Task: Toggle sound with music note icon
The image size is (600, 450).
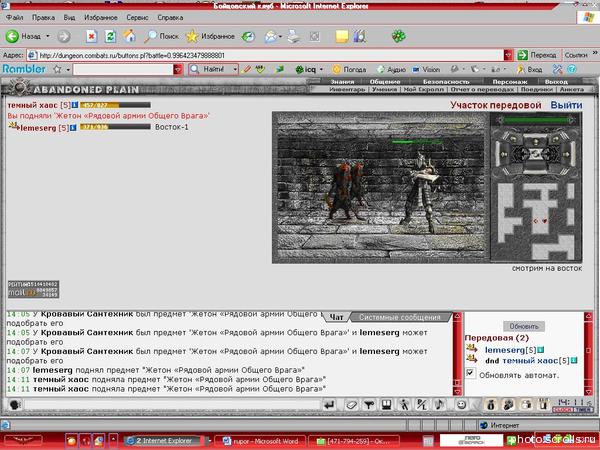Action: (440, 404)
